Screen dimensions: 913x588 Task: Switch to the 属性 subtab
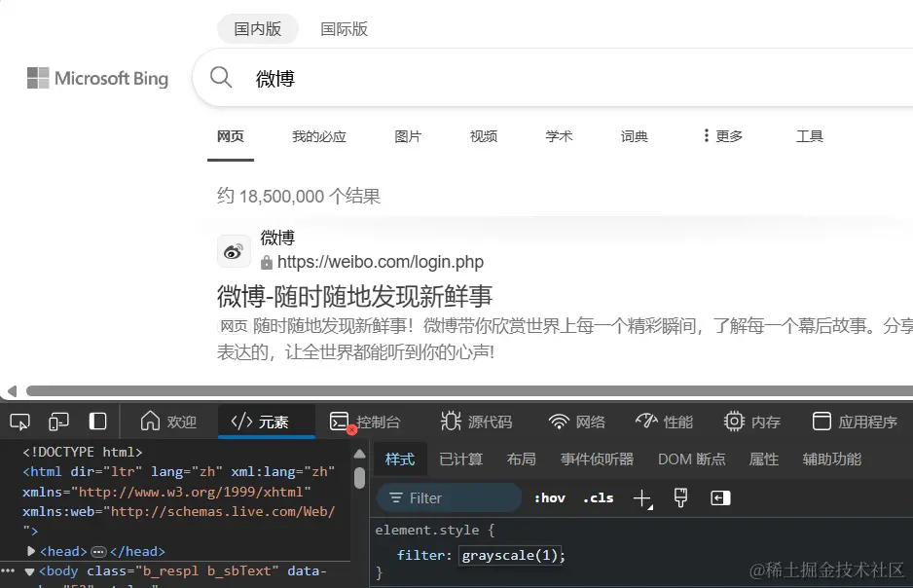pyautogui.click(x=763, y=459)
